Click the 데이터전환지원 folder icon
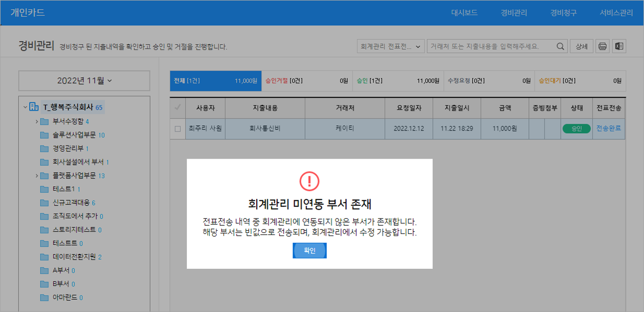The width and height of the screenshot is (644, 312). [45, 257]
